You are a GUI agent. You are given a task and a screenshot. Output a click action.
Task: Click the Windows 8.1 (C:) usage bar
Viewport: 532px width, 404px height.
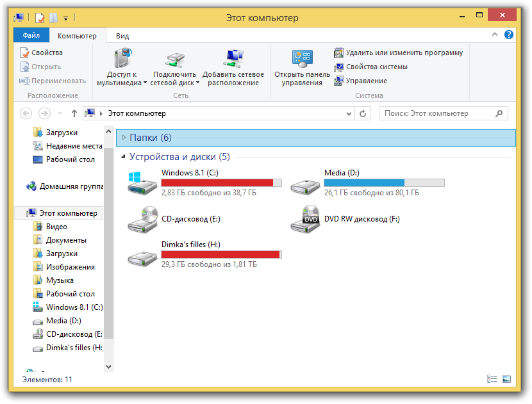click(x=221, y=183)
